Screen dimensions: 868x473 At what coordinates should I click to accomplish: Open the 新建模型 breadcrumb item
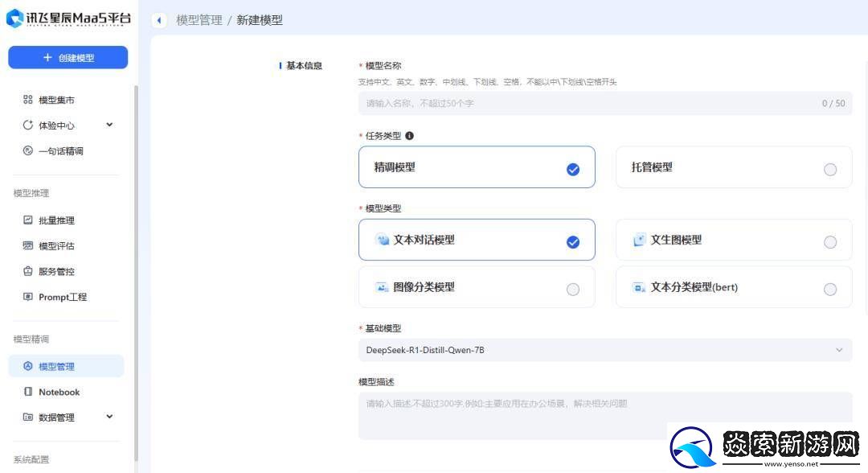click(260, 20)
